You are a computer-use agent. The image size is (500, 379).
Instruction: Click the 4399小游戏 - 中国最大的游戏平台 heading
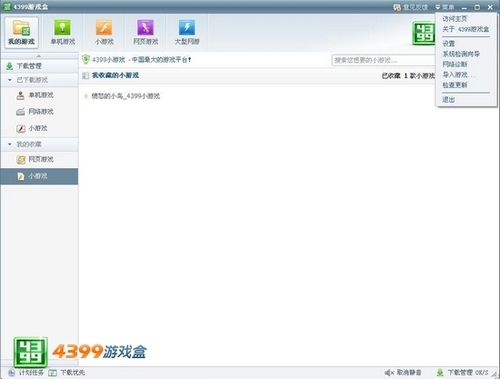[141, 60]
